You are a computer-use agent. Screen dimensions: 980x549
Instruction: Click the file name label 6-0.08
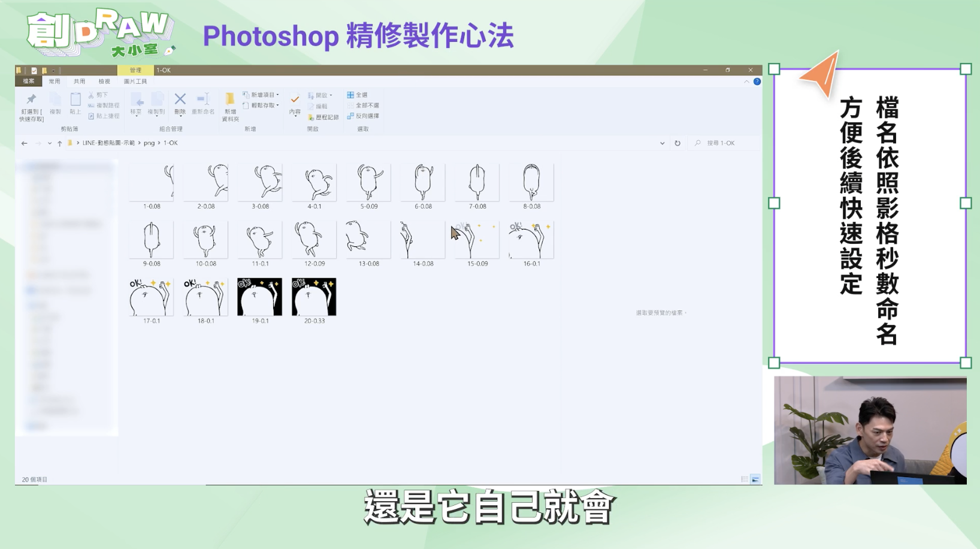pos(423,206)
